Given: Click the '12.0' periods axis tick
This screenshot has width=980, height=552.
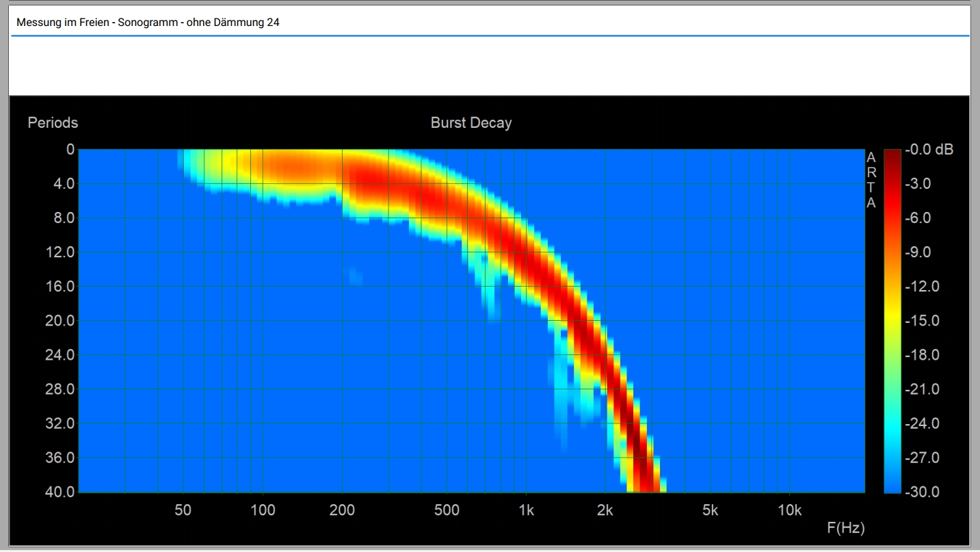Looking at the screenshot, I should pos(59,252).
